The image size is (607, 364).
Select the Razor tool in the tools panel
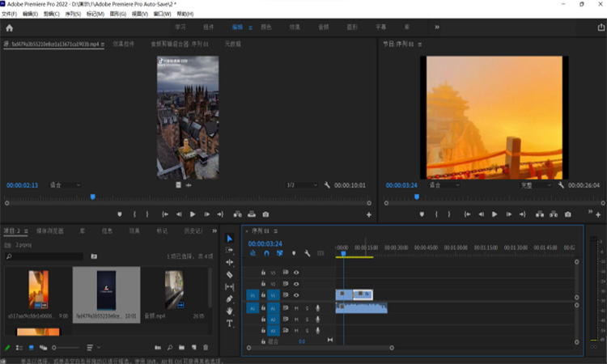click(230, 275)
